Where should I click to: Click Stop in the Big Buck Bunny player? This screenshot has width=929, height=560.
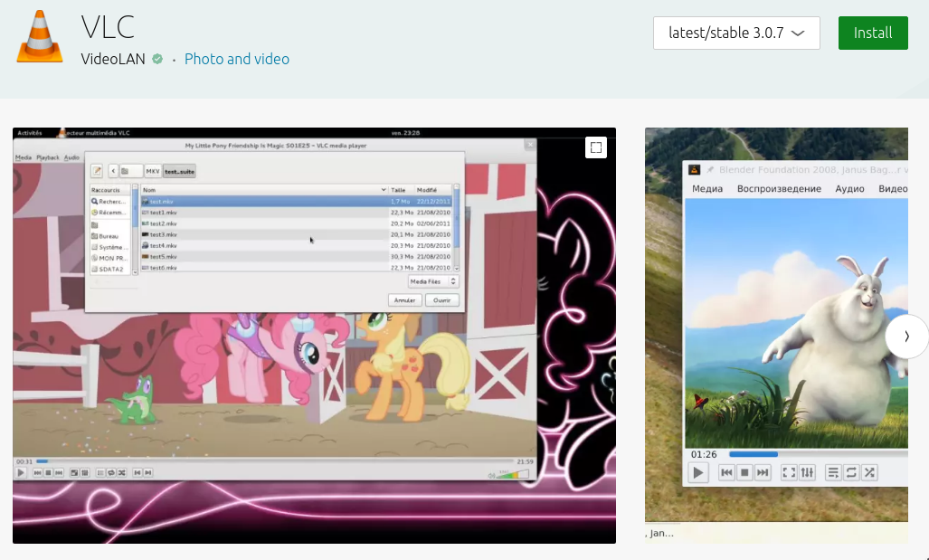[744, 472]
